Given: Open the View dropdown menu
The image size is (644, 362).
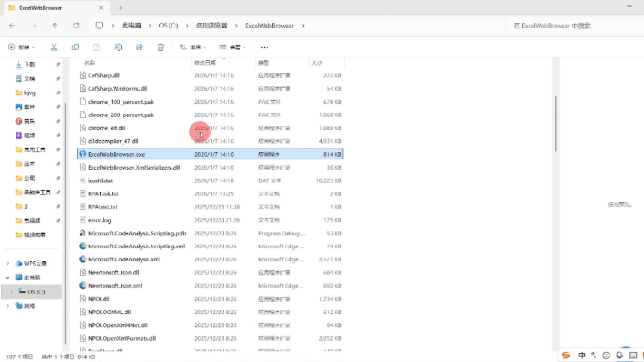Looking at the screenshot, I should 232,47.
